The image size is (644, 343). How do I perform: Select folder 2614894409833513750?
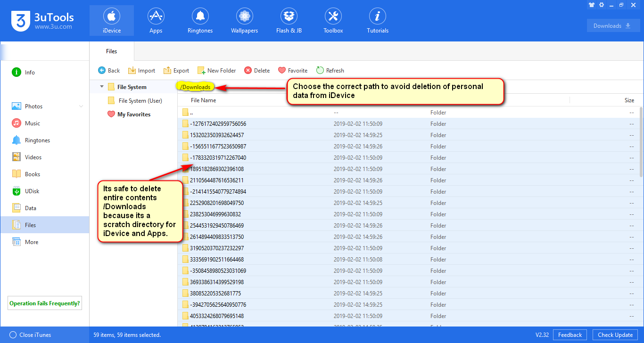pos(408,237)
